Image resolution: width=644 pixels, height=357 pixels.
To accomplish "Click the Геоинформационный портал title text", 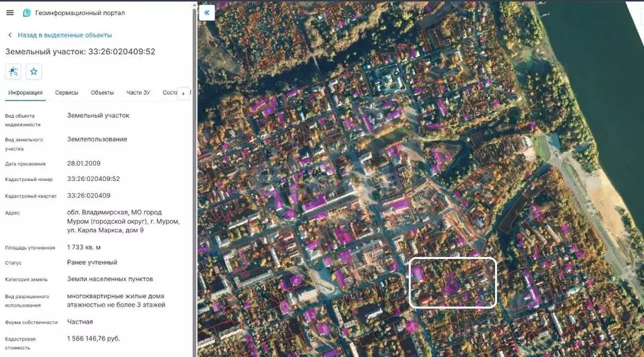I will 80,13.
